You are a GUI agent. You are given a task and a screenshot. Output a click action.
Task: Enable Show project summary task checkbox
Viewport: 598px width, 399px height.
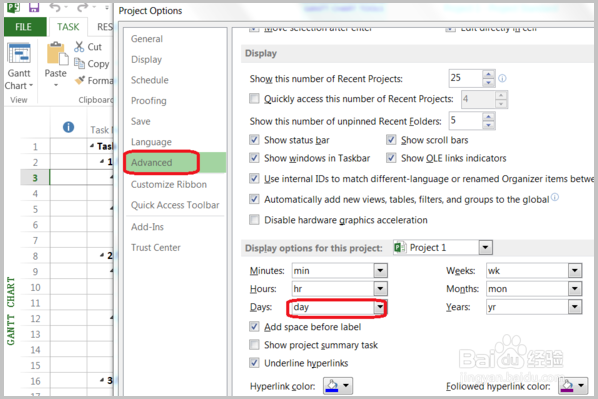tap(254, 345)
